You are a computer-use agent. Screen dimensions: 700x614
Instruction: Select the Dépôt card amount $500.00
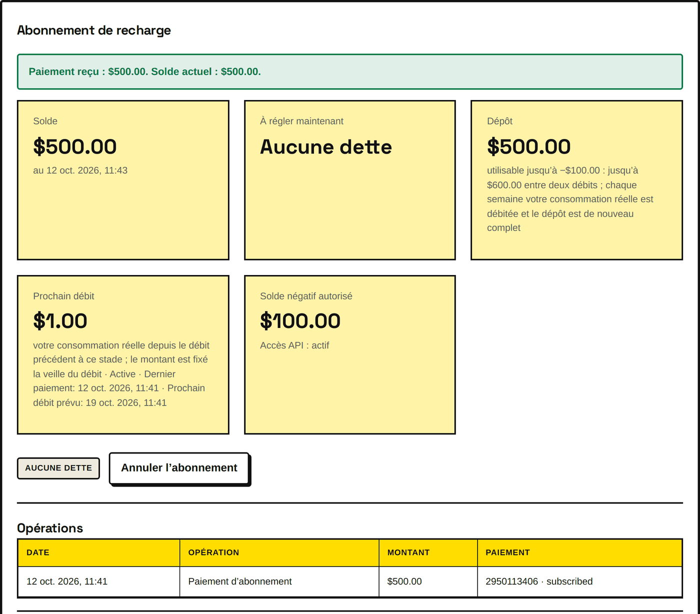[x=529, y=146]
